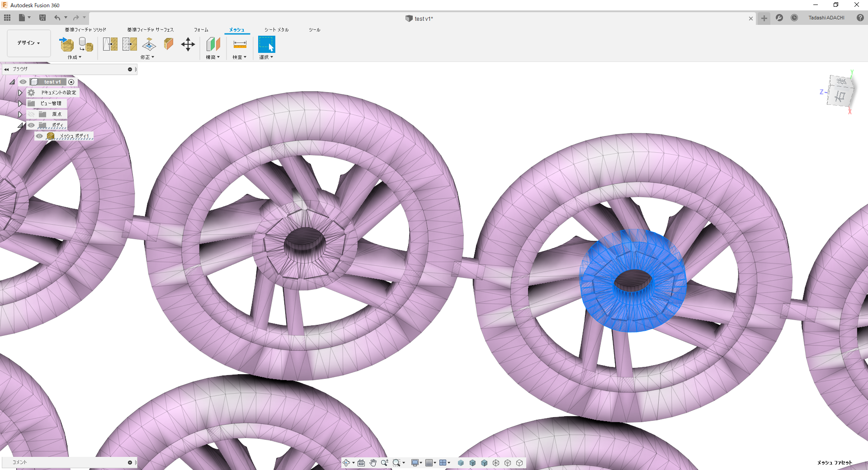Click the Pan hand icon in navigation bar
Viewport: 868px width, 470px height.
pos(373,463)
